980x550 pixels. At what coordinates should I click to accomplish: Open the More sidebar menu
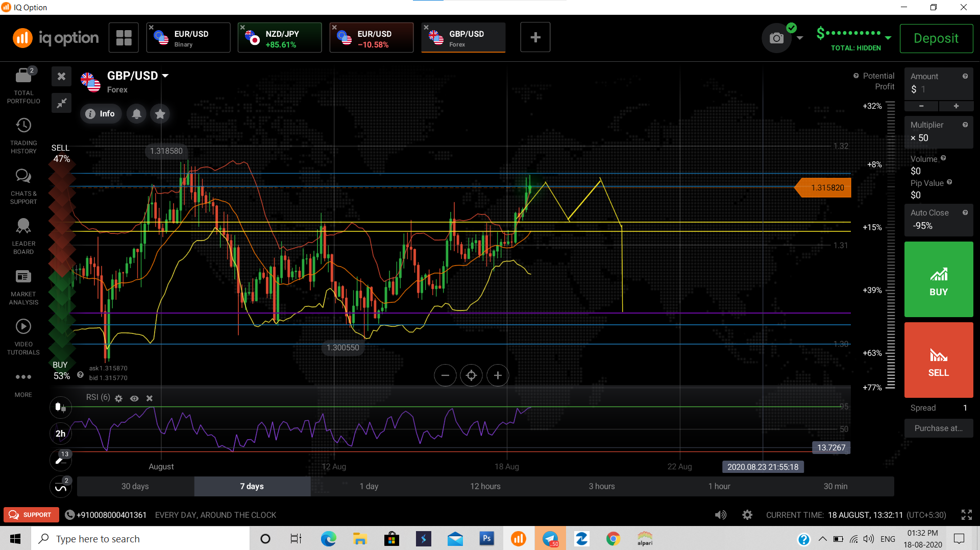[x=23, y=384]
